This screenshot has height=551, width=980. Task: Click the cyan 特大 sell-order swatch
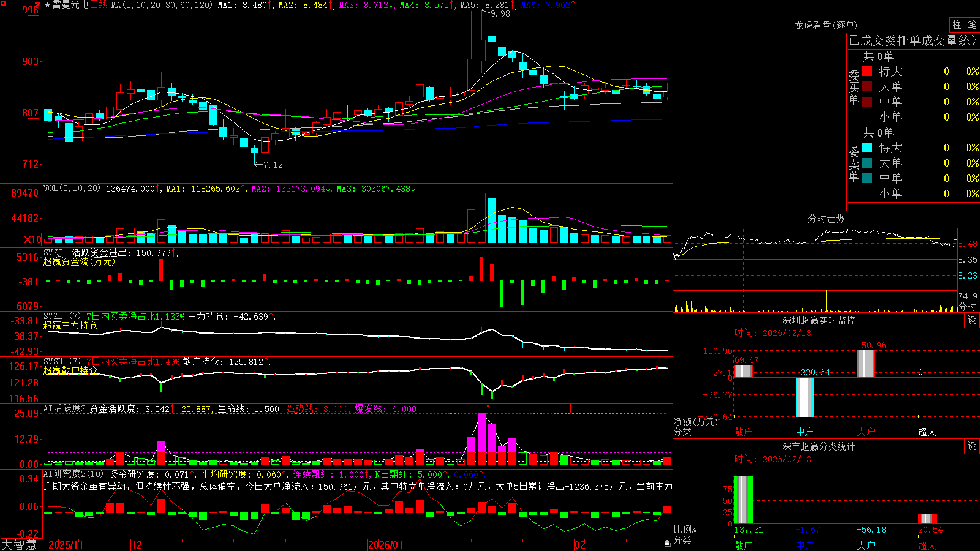867,148
